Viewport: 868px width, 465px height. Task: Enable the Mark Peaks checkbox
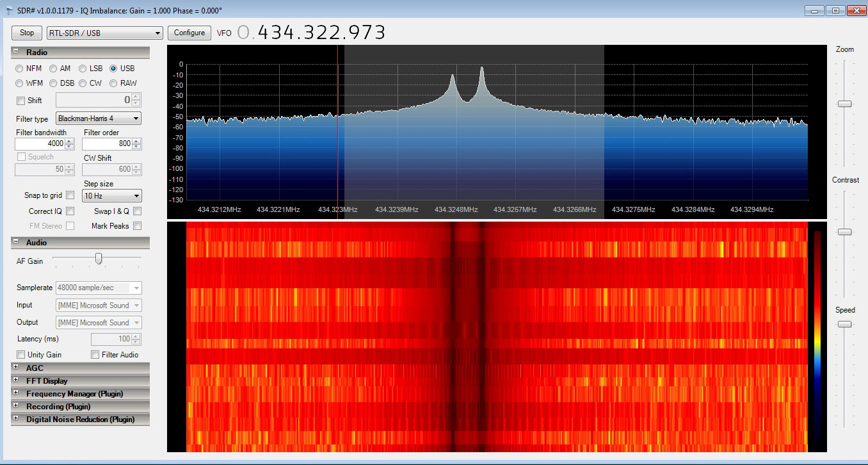[137, 226]
